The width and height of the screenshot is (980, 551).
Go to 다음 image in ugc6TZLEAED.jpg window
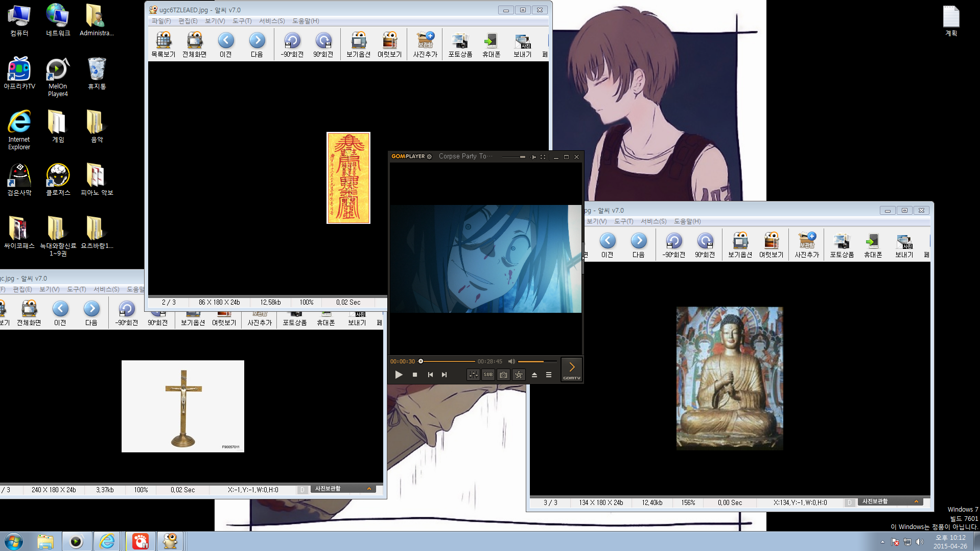tap(257, 44)
